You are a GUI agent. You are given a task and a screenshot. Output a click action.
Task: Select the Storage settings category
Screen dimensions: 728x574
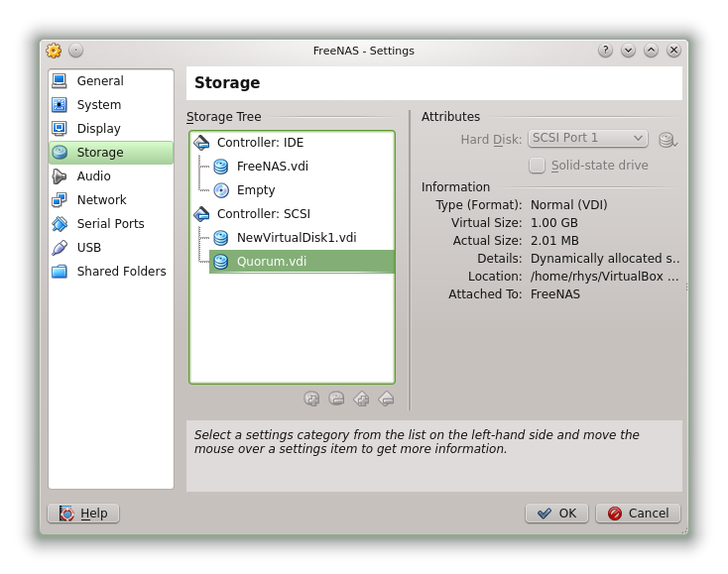(x=110, y=153)
